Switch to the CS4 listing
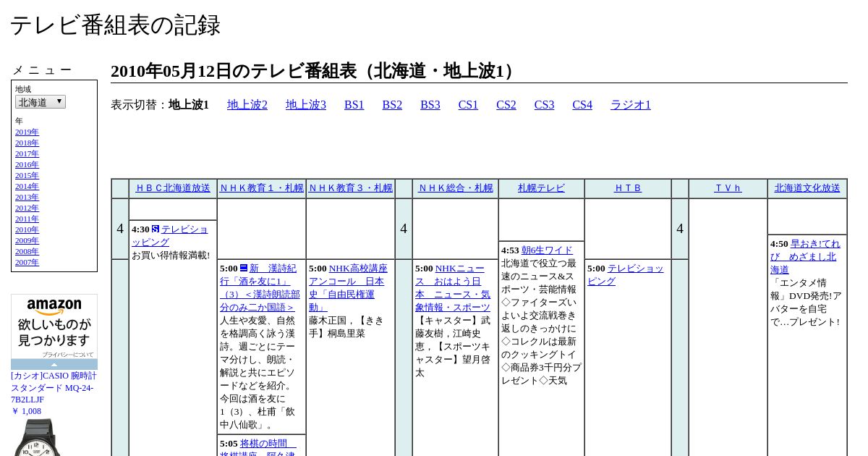The image size is (868, 456). point(582,105)
